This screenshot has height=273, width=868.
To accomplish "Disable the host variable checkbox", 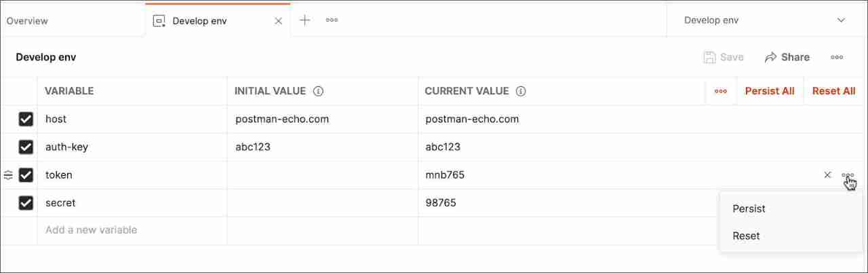I will click(26, 120).
